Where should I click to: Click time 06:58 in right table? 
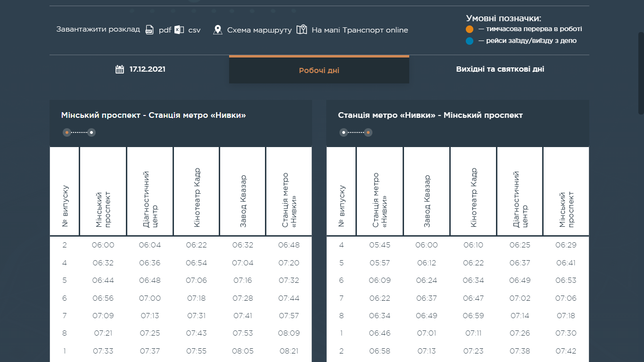380,351
